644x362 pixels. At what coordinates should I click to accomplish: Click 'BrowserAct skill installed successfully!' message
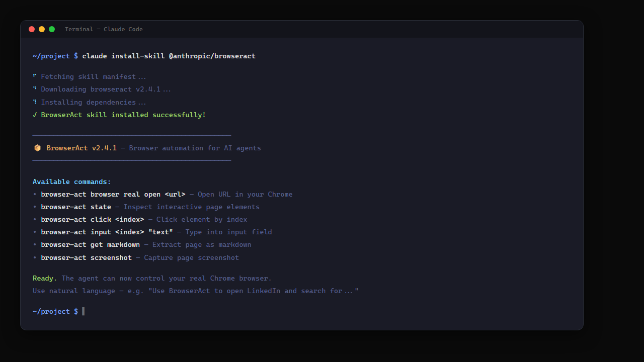(x=123, y=115)
